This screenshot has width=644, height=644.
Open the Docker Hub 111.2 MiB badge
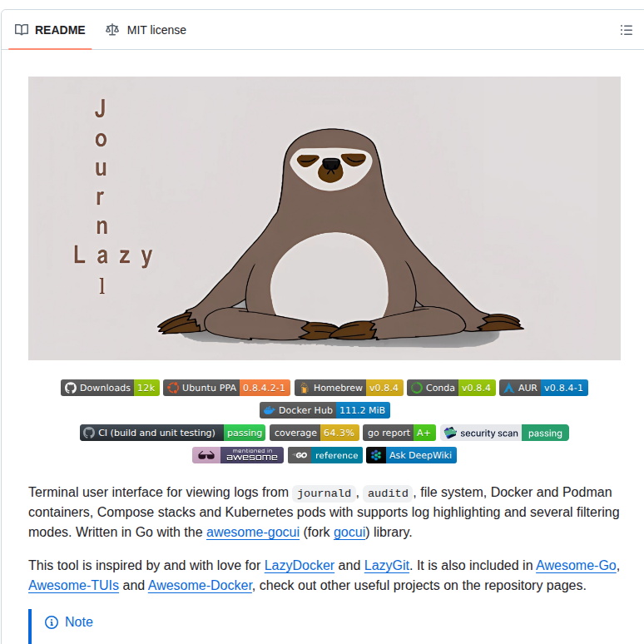[x=324, y=410]
